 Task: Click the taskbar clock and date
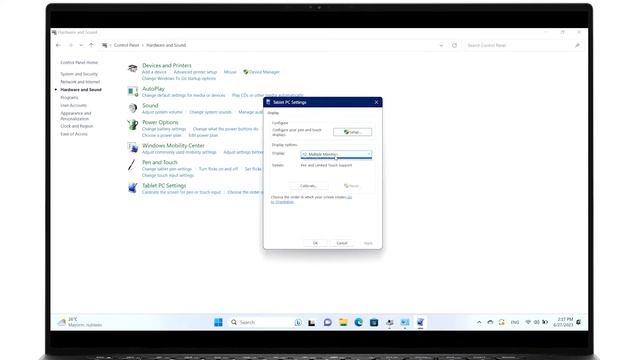tap(563, 322)
